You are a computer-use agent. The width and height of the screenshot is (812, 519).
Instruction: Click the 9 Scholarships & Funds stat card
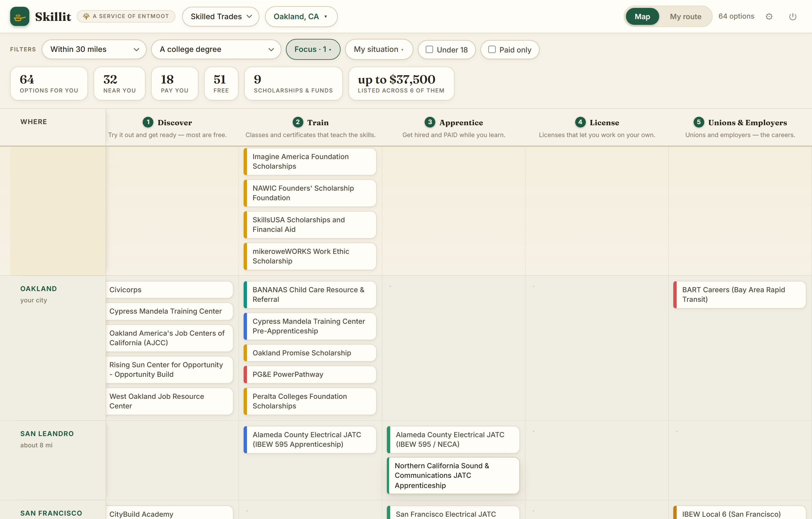(x=293, y=83)
